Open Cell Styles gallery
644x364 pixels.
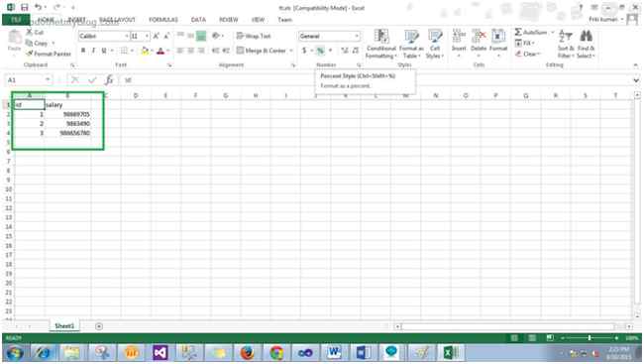pyautogui.click(x=435, y=44)
